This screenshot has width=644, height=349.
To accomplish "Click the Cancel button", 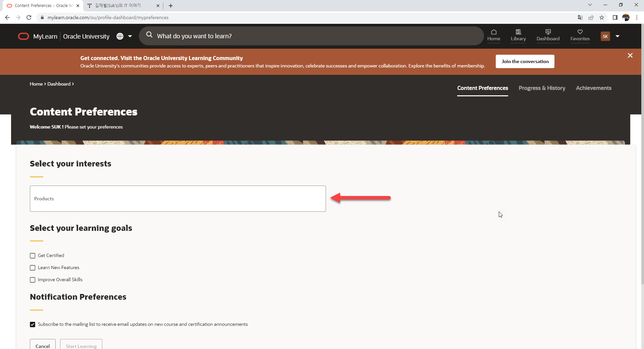I will pyautogui.click(x=43, y=345).
